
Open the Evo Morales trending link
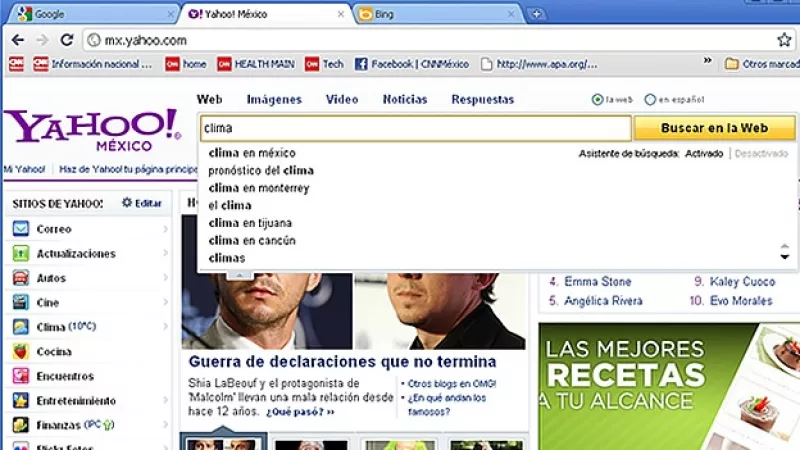pos(741,301)
